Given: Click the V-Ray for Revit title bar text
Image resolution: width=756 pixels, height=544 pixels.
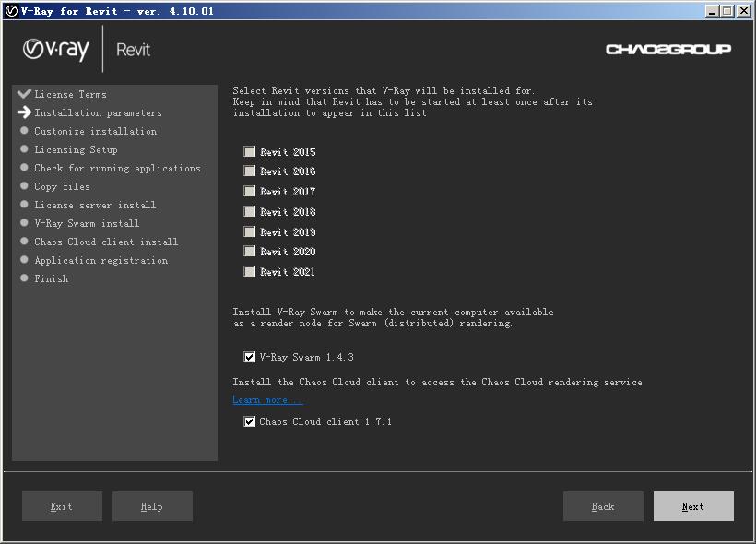Looking at the screenshot, I should point(117,11).
